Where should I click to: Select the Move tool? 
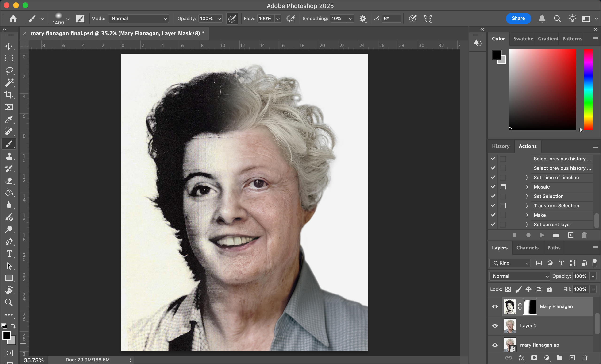9,46
